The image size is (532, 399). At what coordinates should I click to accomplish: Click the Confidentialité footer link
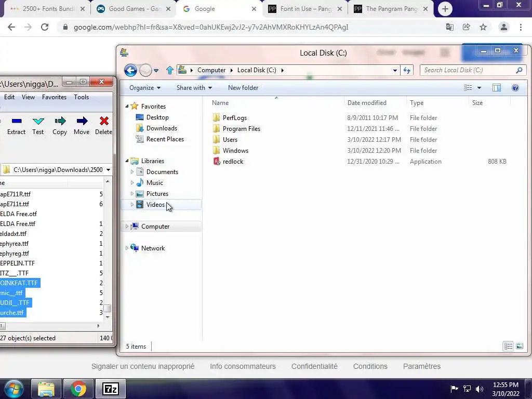314,366
